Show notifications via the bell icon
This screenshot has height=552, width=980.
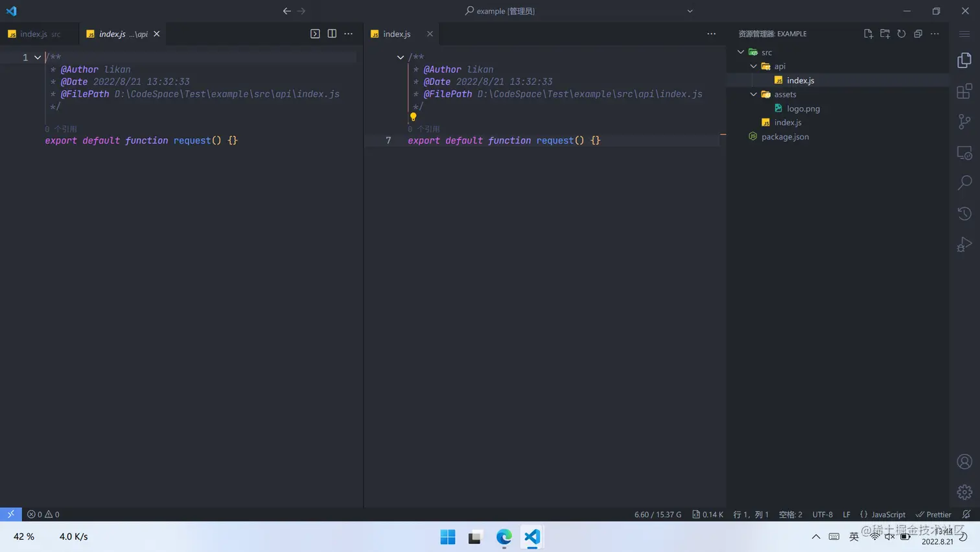click(x=966, y=514)
